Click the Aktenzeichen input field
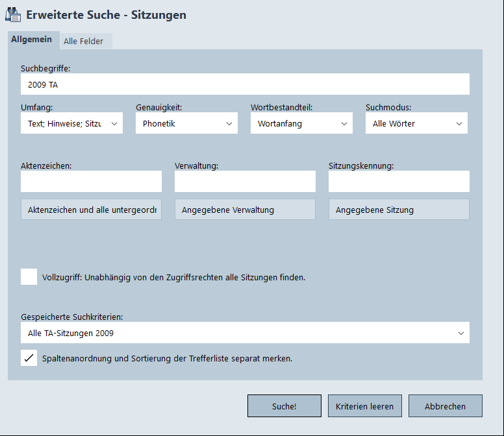The image size is (504, 436). click(x=91, y=182)
